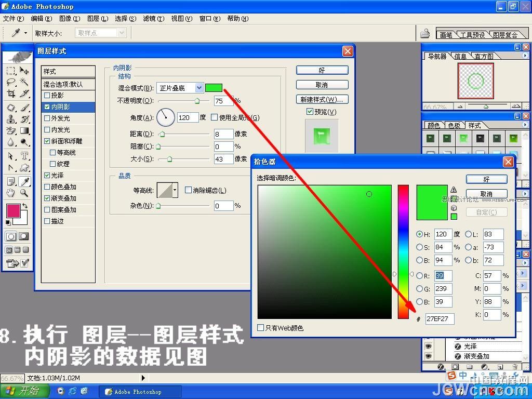Open the Windows 开始 start button
The height and width of the screenshot is (399, 532).
tap(24, 391)
